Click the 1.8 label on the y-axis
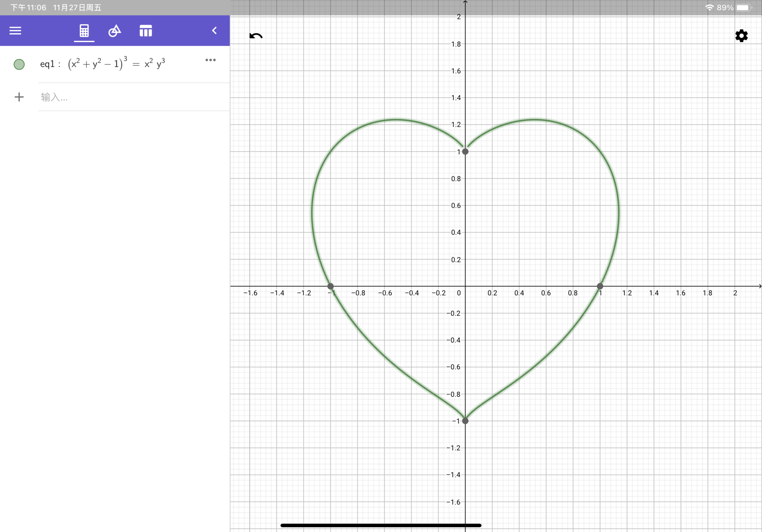 tap(456, 44)
